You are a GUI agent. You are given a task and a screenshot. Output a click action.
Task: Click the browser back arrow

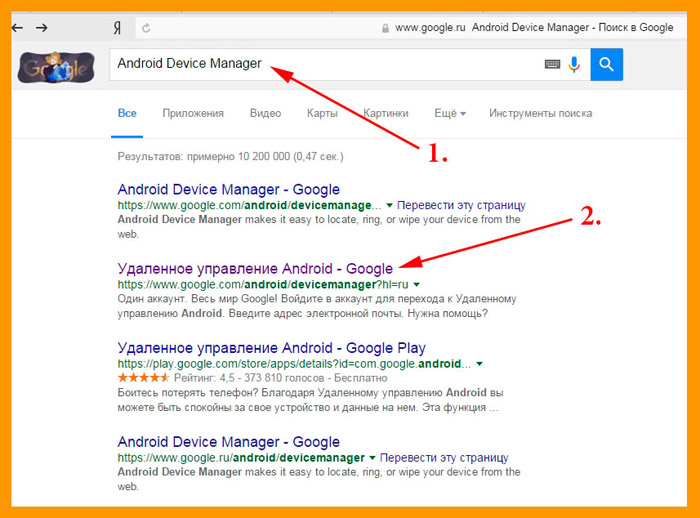coord(17,28)
